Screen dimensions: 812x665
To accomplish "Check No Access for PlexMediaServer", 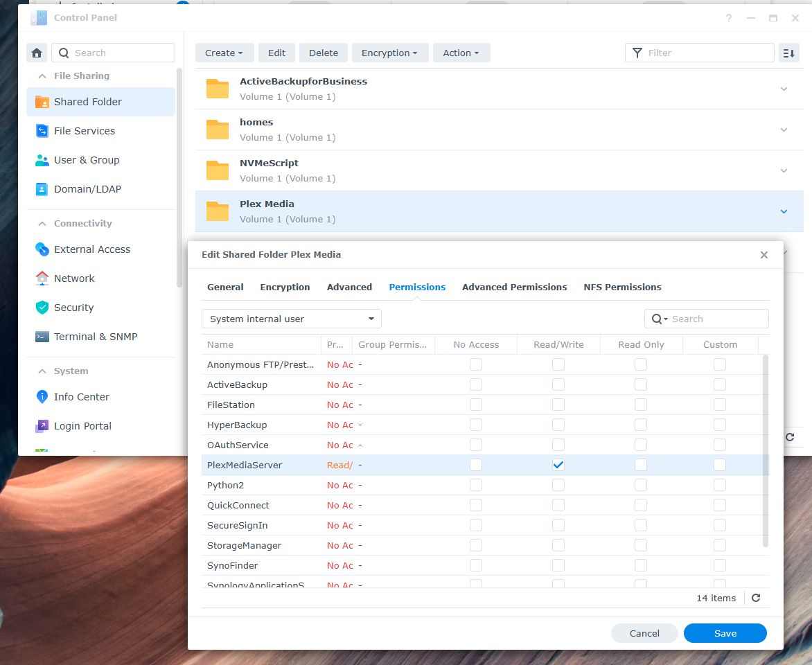I will 476,465.
